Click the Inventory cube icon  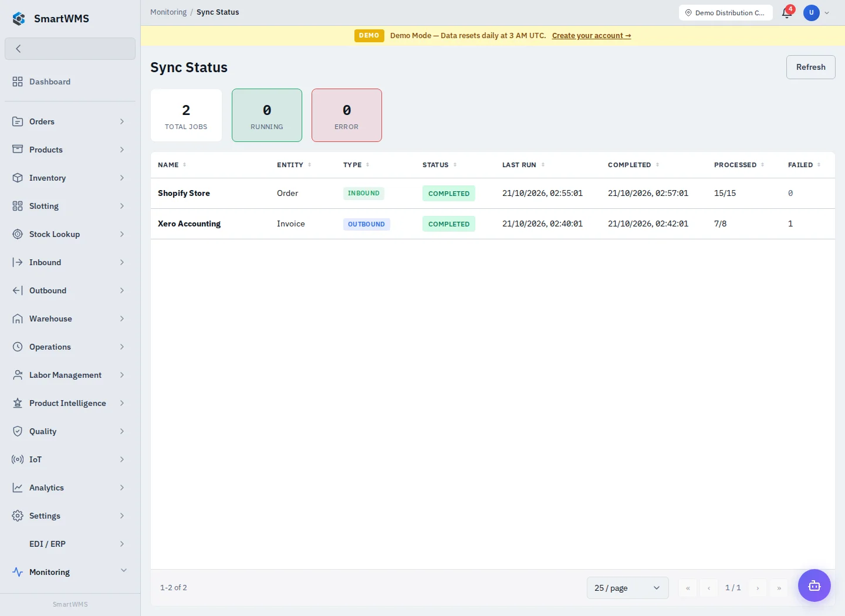point(18,178)
